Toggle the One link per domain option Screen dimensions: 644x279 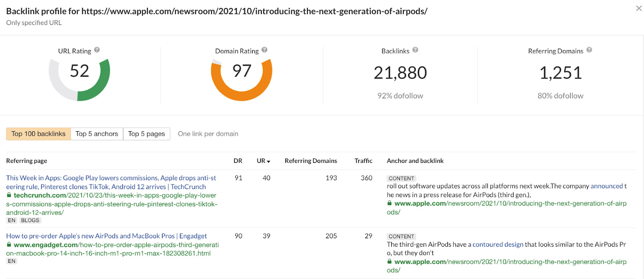coord(208,134)
